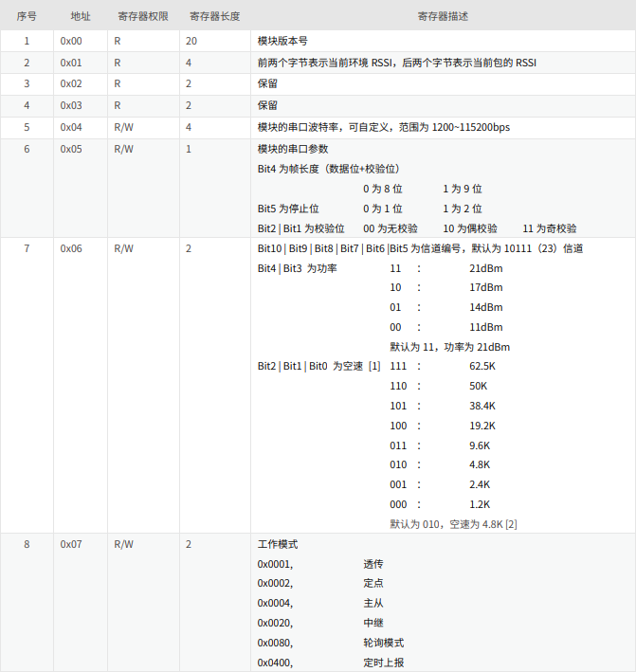This screenshot has height=672, width=636.
Task: Click the 19.2K air rate value
Action: click(x=482, y=426)
